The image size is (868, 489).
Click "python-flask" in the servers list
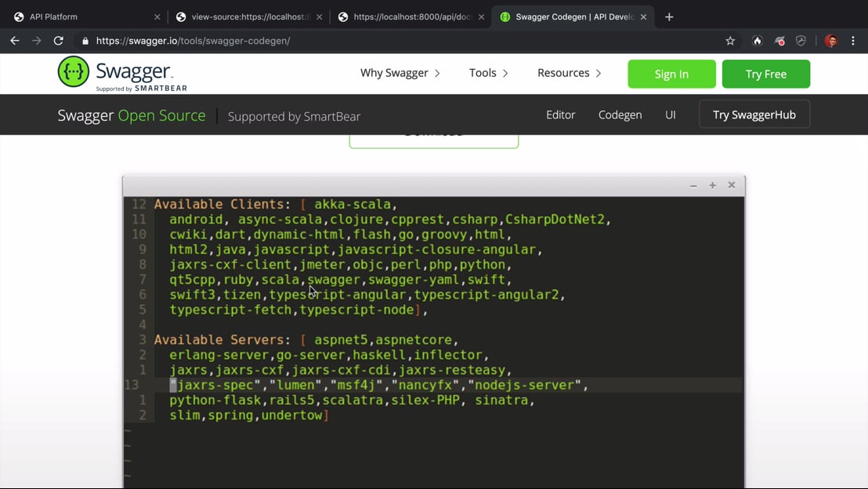pyautogui.click(x=215, y=400)
